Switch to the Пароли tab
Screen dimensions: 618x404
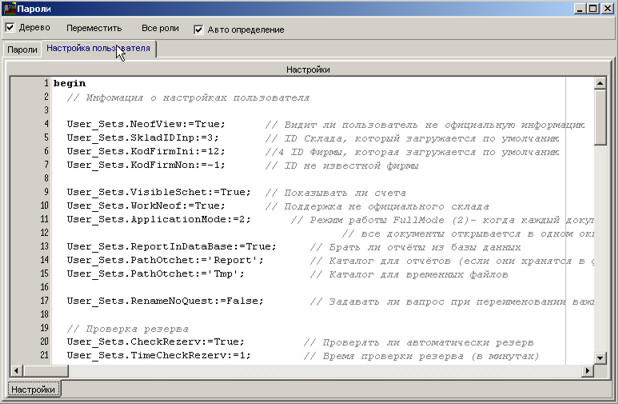point(22,49)
